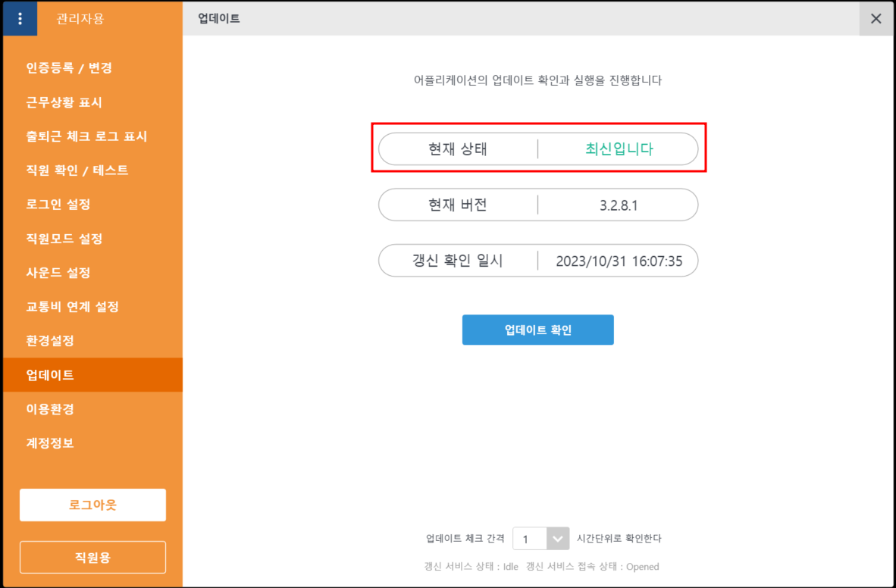Click the three-dot menu icon
Image resolution: width=896 pixels, height=588 pixels.
click(20, 19)
